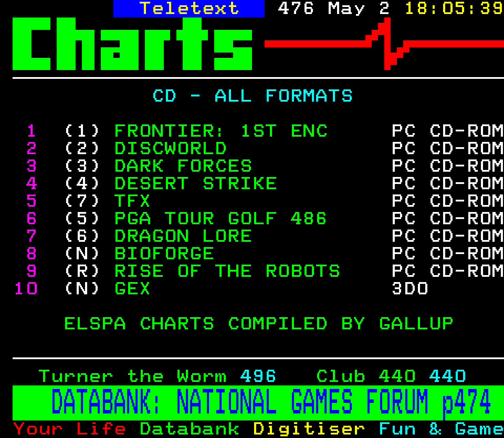Image resolution: width=504 pixels, height=438 pixels.
Task: Click the (N) marker beside BIOFORGE
Action: (82, 254)
